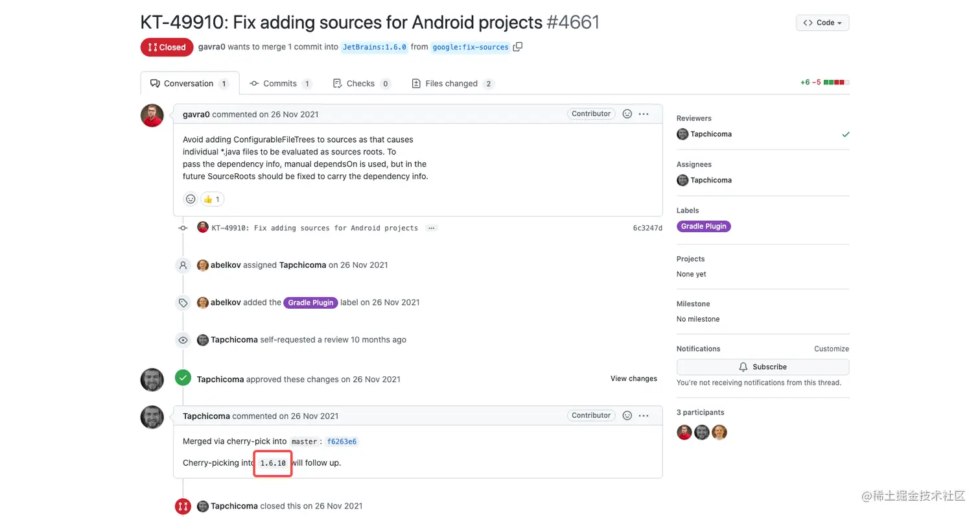The image size is (980, 517).
Task: Click smiley reaction button below first comment
Action: [x=191, y=199]
